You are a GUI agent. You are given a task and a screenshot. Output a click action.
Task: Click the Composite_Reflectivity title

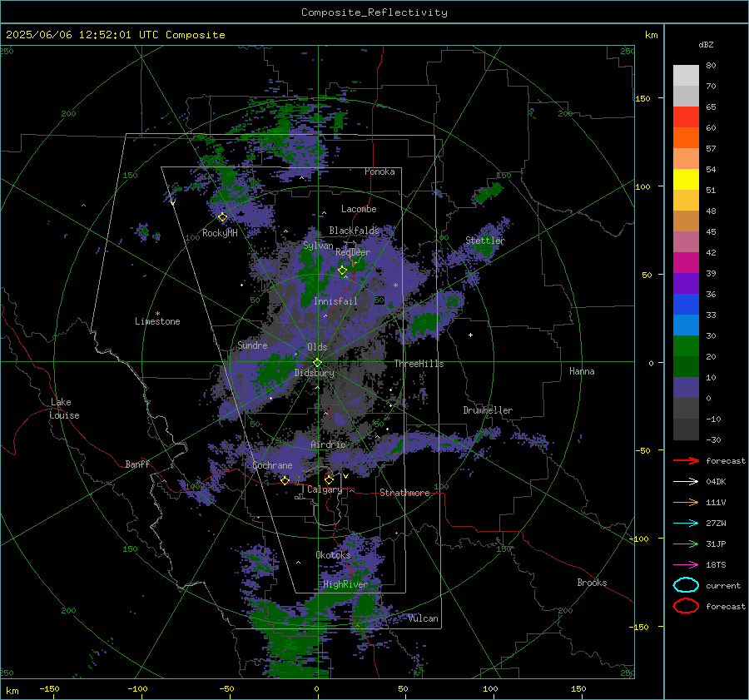pos(374,12)
